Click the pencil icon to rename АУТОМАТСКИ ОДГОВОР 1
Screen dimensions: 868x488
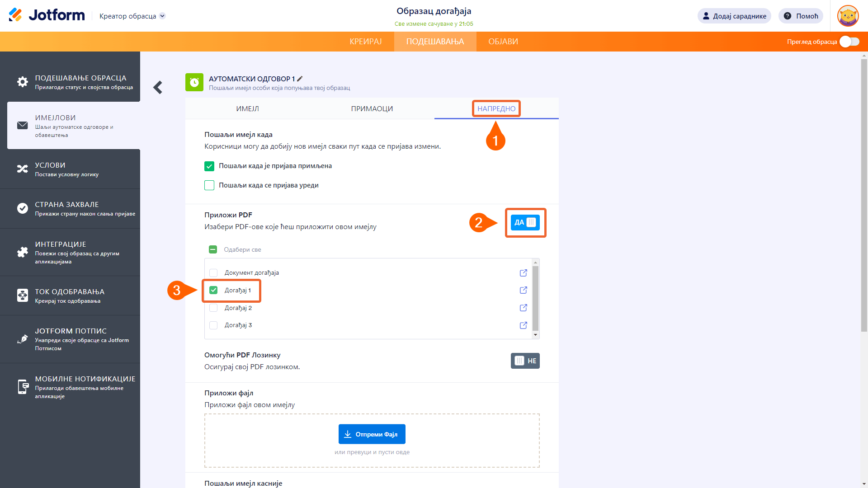pyautogui.click(x=300, y=79)
